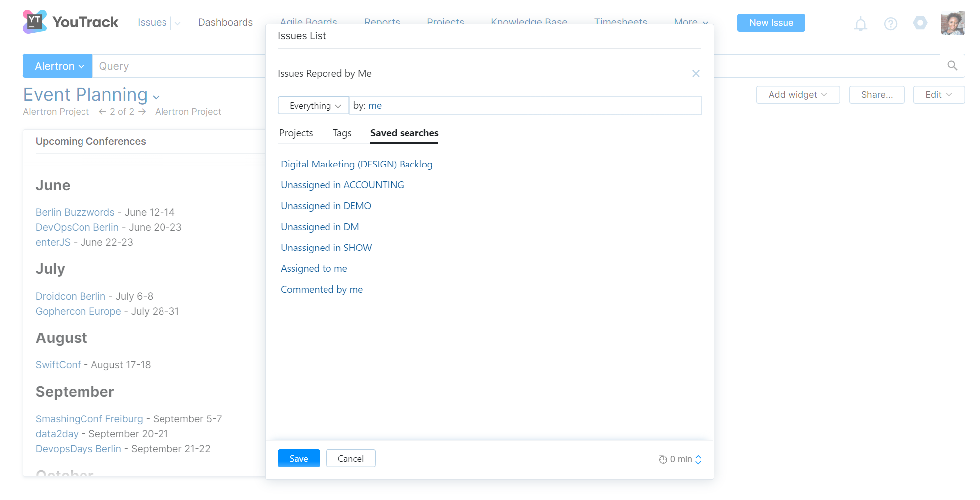This screenshot has height=500, width=980.
Task: Click the user avatar picture
Action: tap(953, 23)
